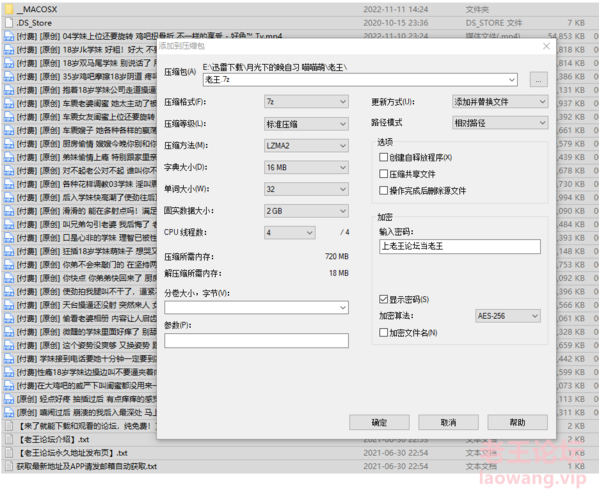Toggle 压缩共享文件 checkbox
Viewport: 599px width, 494px height.
[383, 174]
